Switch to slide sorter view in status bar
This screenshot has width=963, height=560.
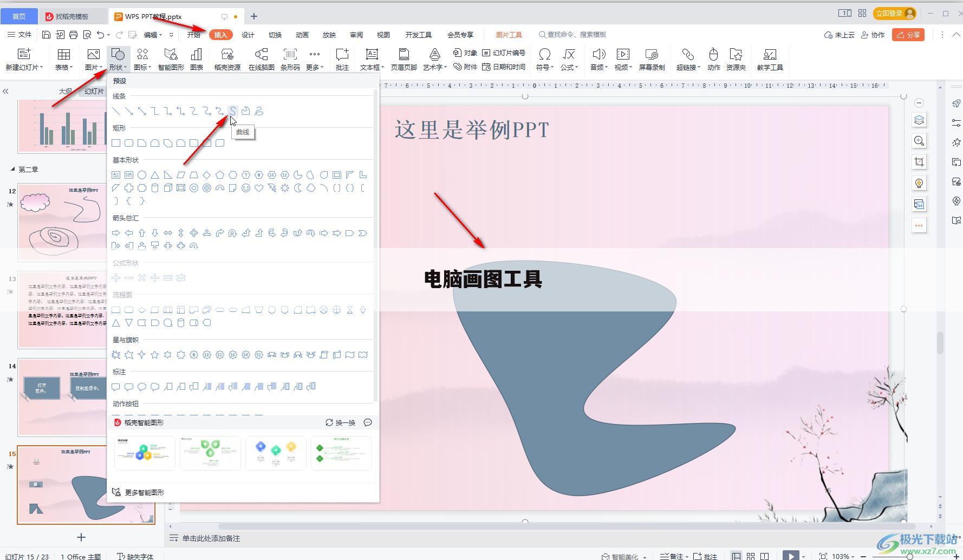click(751, 556)
